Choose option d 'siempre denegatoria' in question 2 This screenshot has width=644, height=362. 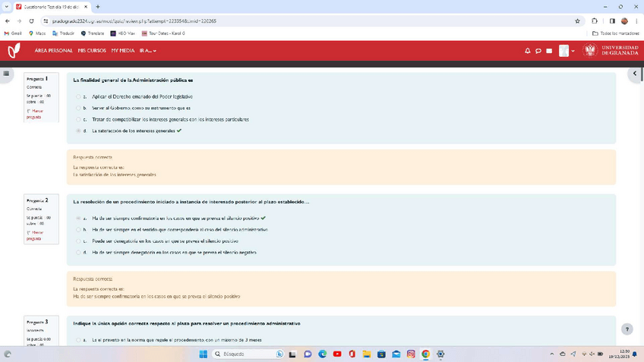[78, 253]
